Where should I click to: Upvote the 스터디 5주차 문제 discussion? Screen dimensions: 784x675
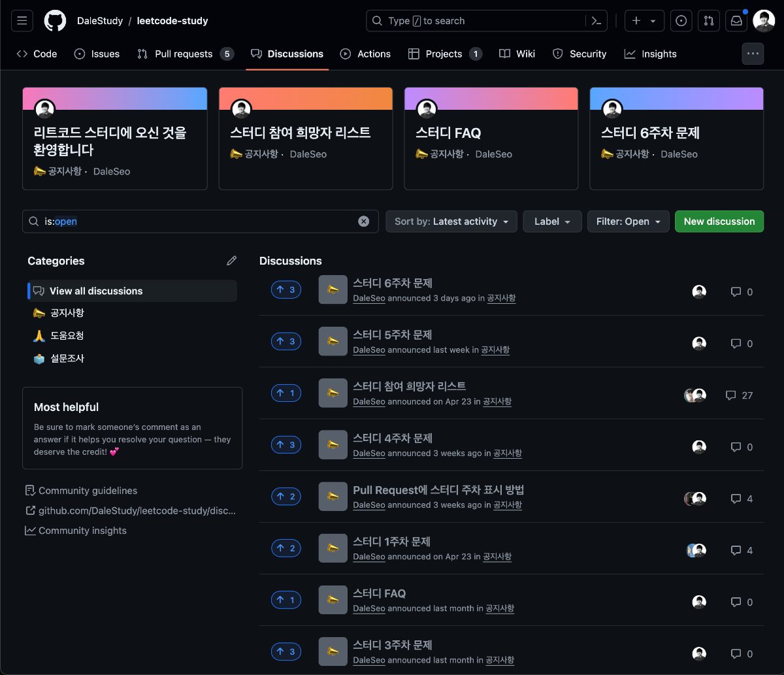coord(286,341)
